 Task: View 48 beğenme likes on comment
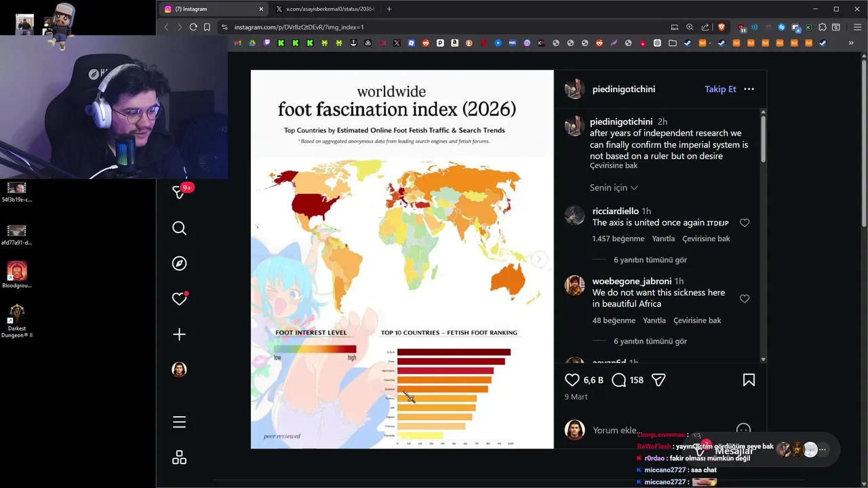[x=614, y=320]
